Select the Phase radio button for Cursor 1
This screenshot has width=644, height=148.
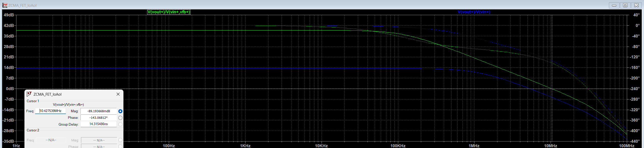point(120,118)
